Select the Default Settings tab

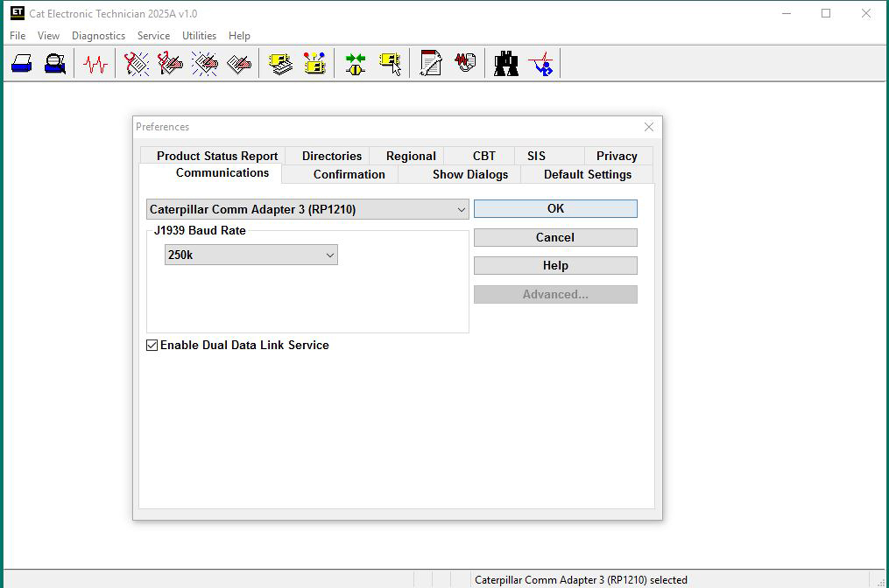[587, 174]
